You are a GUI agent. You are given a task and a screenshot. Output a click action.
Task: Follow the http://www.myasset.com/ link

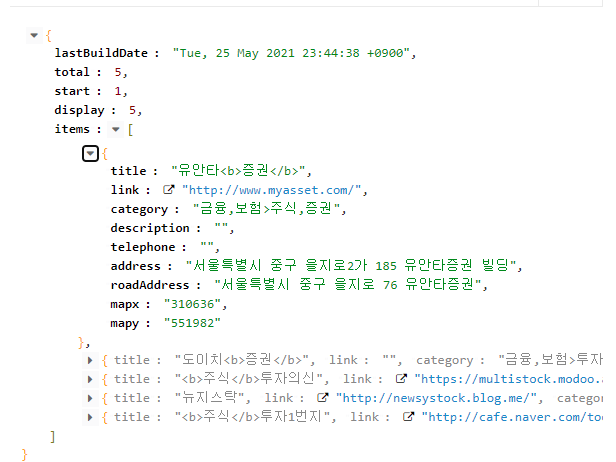coord(271,191)
